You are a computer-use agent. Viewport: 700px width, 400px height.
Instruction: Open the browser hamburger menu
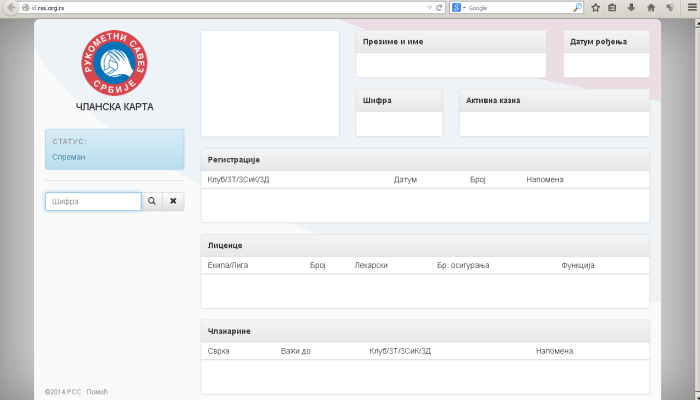(690, 7)
